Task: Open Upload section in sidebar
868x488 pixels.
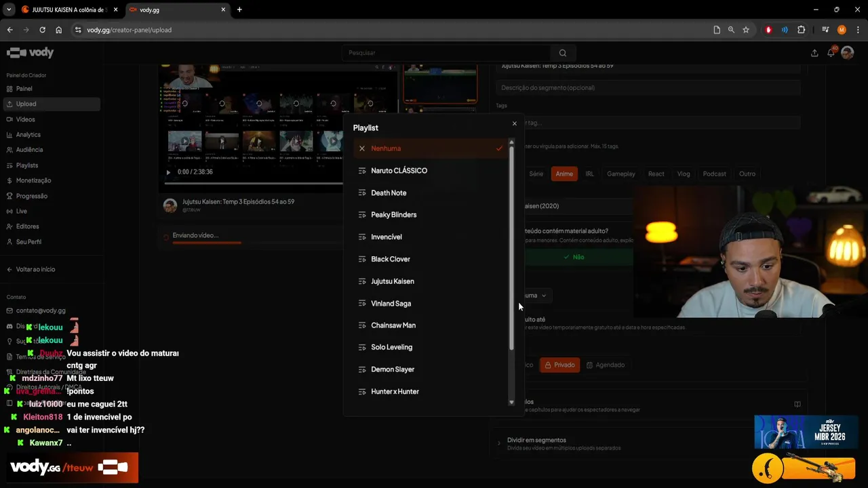Action: [52, 104]
